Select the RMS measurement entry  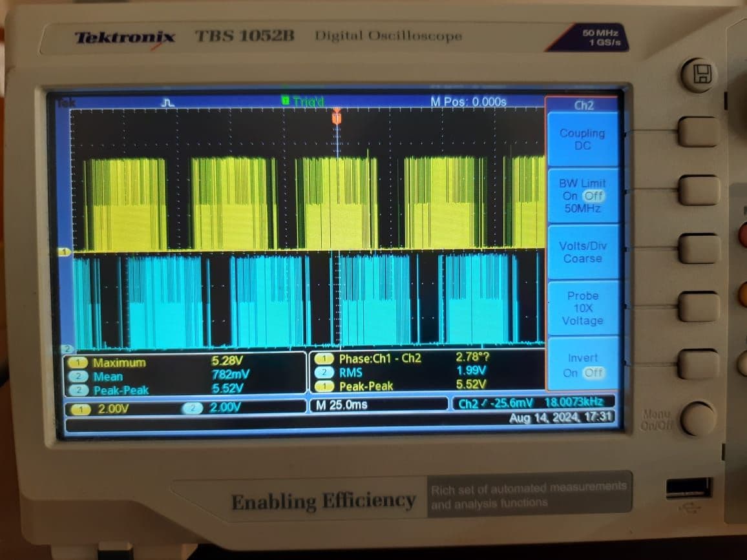pos(352,372)
